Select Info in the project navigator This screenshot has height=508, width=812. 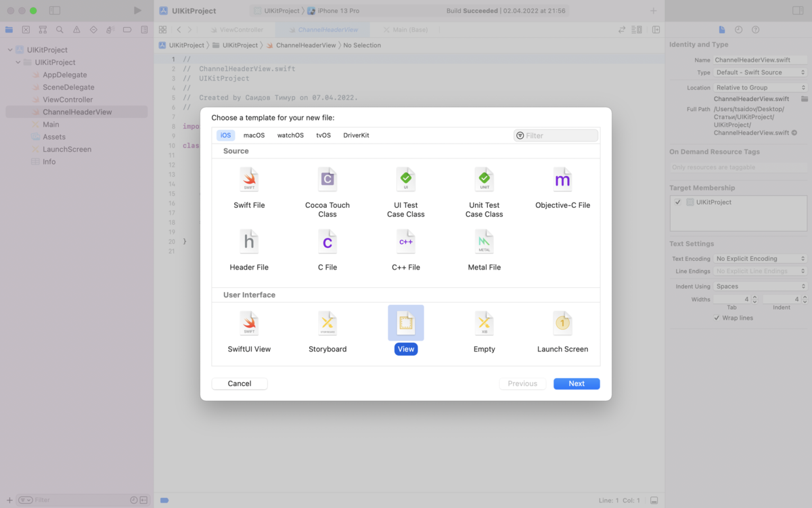49,162
